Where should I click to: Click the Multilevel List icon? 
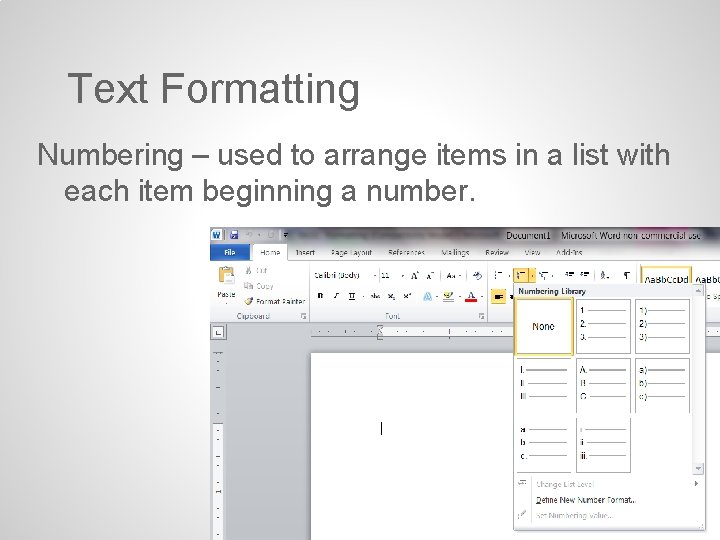(543, 276)
